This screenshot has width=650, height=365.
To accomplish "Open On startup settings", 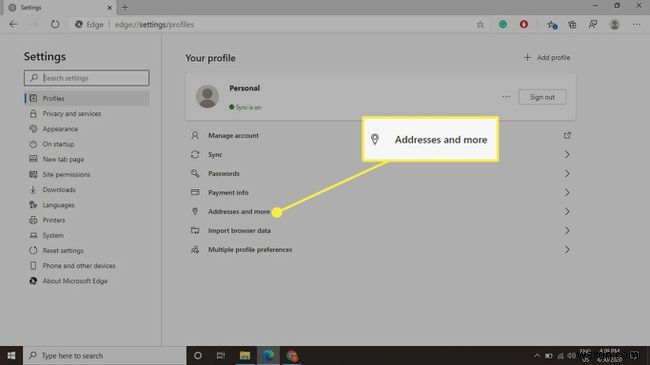I will (x=58, y=144).
